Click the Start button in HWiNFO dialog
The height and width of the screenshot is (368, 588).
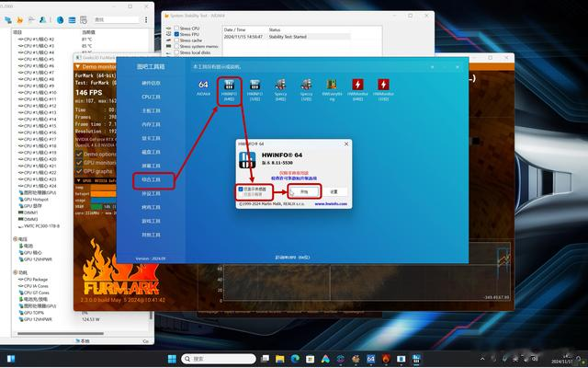[304, 192]
